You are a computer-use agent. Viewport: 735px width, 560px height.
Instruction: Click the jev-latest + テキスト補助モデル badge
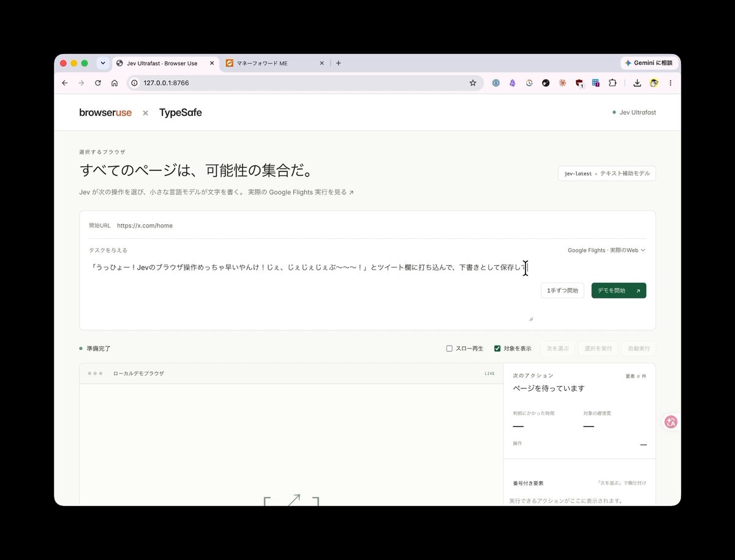(x=607, y=173)
